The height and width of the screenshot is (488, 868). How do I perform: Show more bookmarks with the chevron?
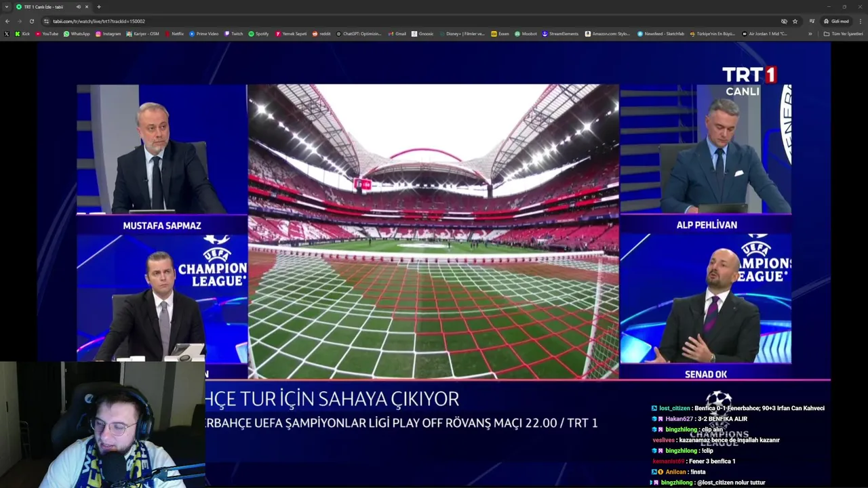pyautogui.click(x=810, y=34)
